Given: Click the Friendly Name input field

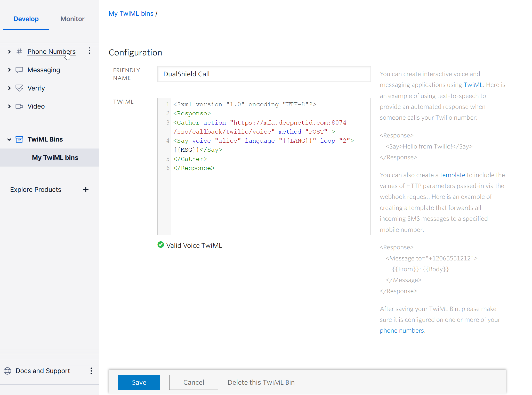Looking at the screenshot, I should (x=264, y=74).
